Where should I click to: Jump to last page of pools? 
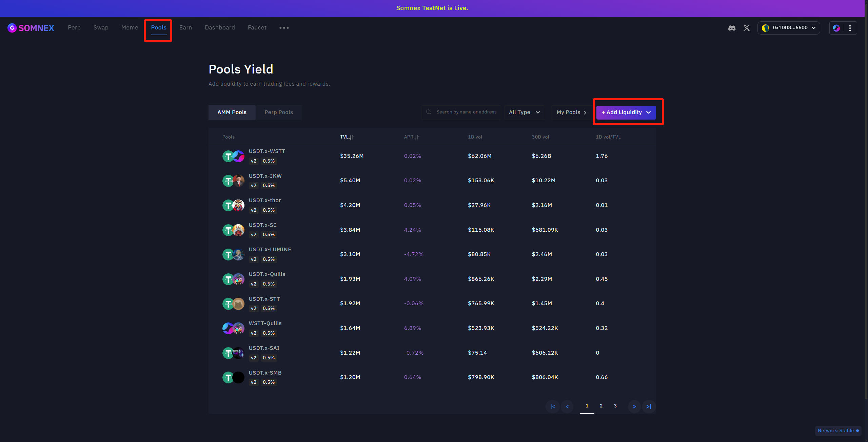649,406
